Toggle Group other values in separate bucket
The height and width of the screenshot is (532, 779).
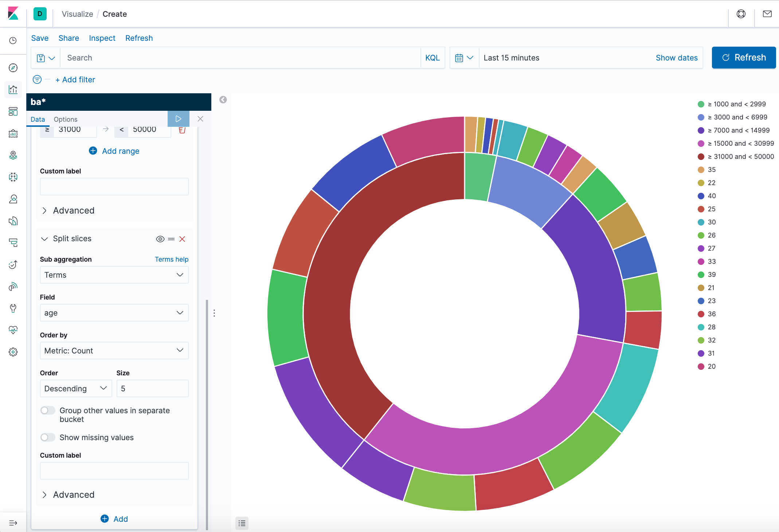(x=47, y=410)
